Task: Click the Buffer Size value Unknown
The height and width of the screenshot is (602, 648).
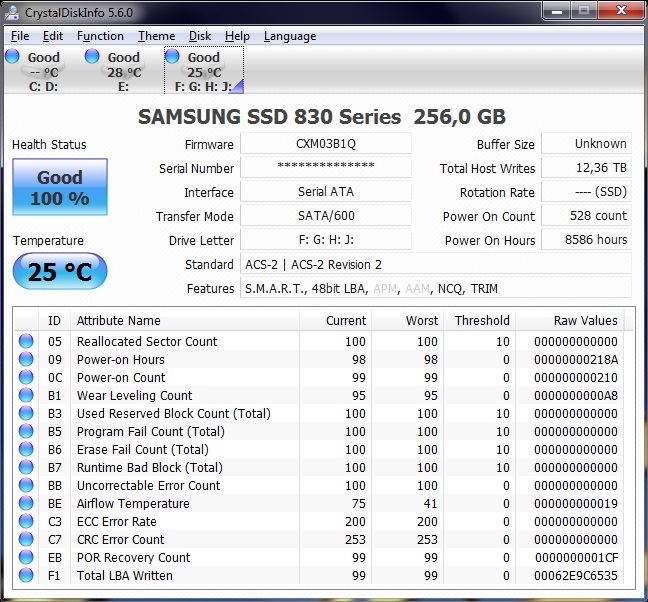Action: [586, 143]
